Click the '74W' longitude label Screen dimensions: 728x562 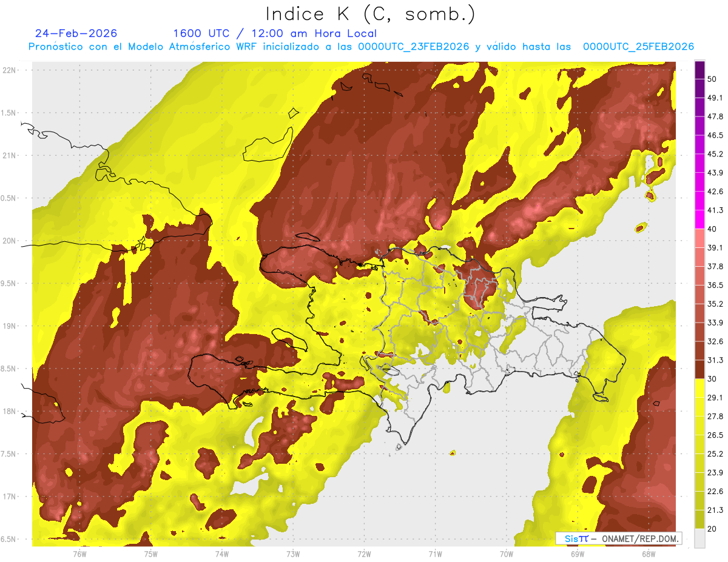(222, 554)
